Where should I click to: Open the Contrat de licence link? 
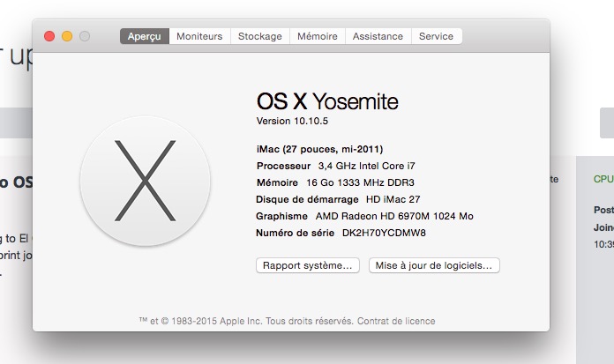point(396,321)
